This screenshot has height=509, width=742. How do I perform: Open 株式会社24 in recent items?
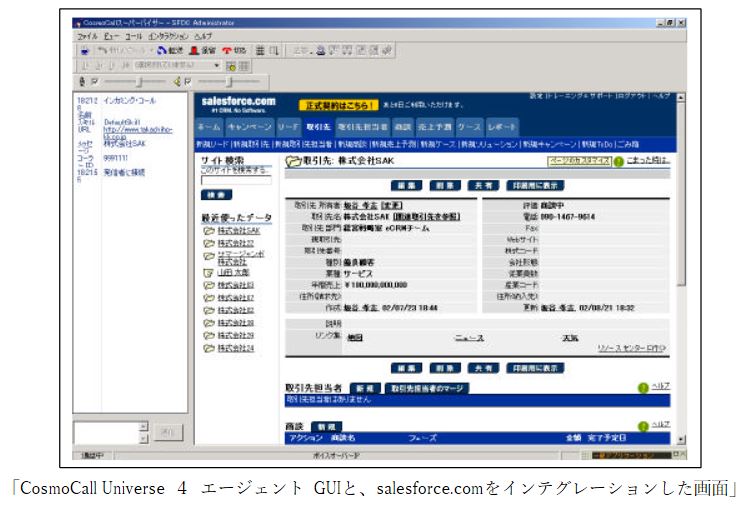click(x=236, y=348)
